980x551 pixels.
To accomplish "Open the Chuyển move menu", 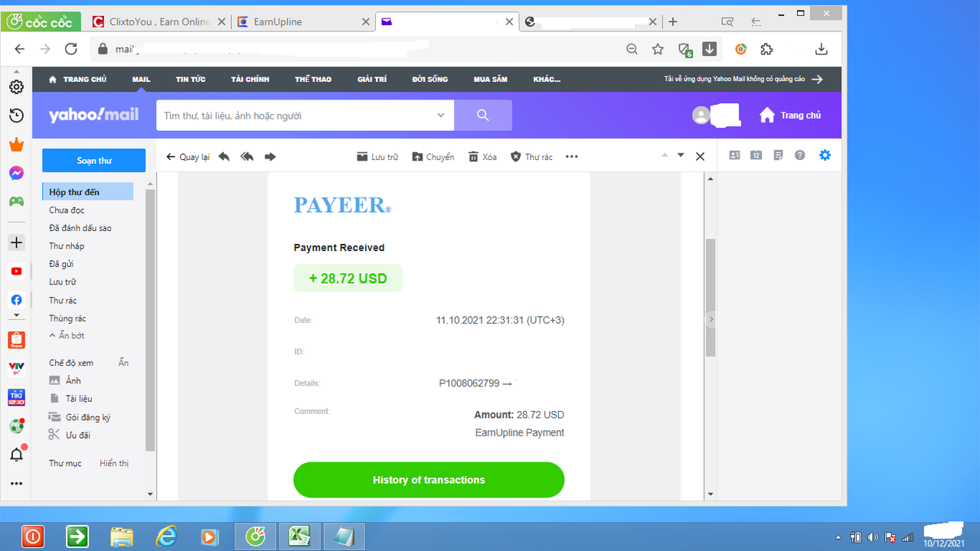I will pos(433,157).
